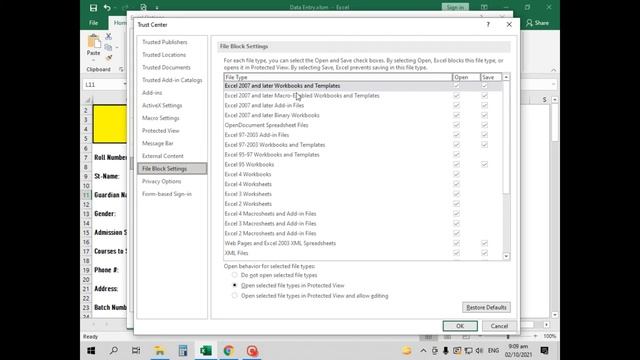
Task: Open the Trusted Locations section
Action: click(164, 55)
